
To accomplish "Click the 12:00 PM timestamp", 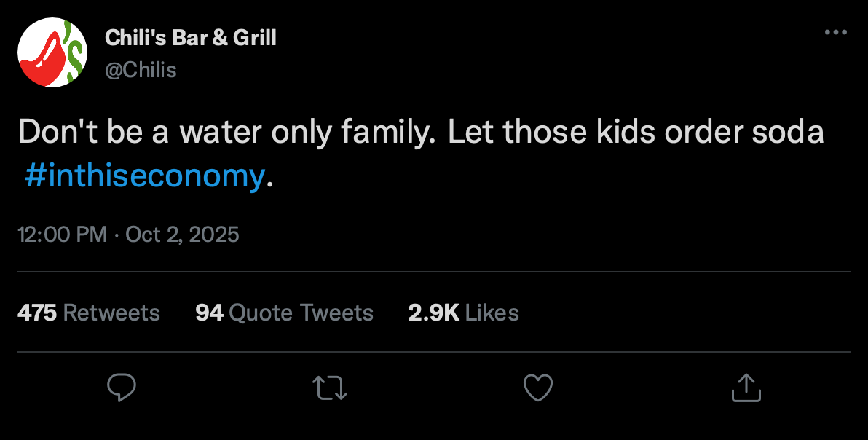I will [x=62, y=235].
